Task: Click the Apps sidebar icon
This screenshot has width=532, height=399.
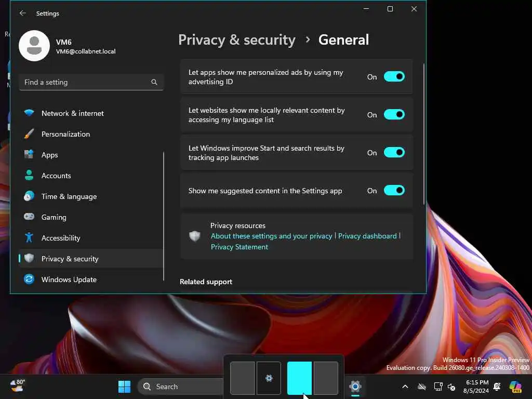Action: [29, 155]
